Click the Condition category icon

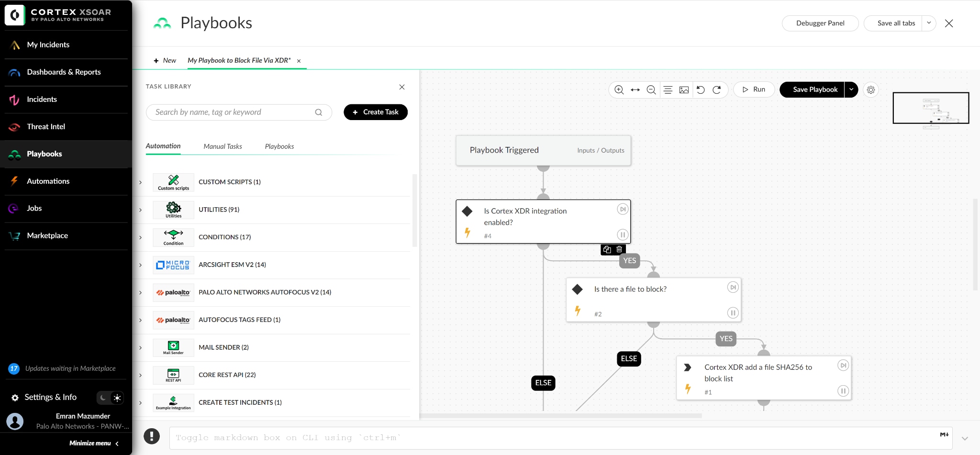(x=173, y=237)
